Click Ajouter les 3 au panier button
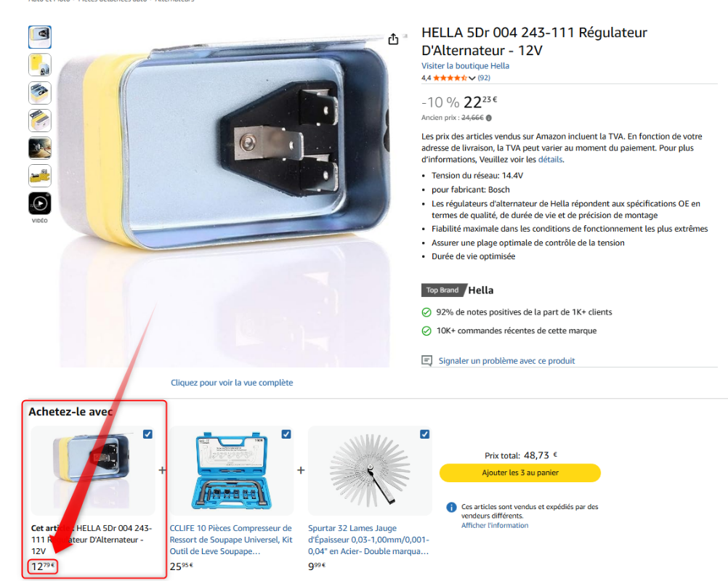Image resolution: width=728 pixels, height=581 pixels. [x=520, y=473]
